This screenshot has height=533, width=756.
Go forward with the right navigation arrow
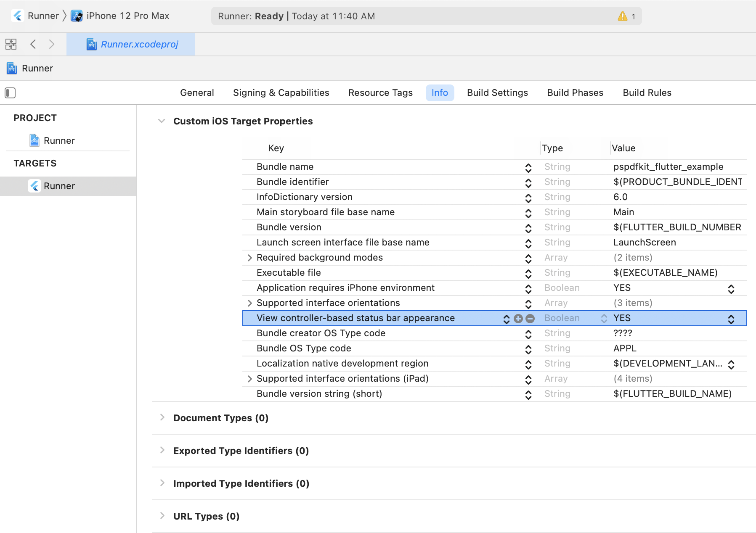click(x=52, y=44)
